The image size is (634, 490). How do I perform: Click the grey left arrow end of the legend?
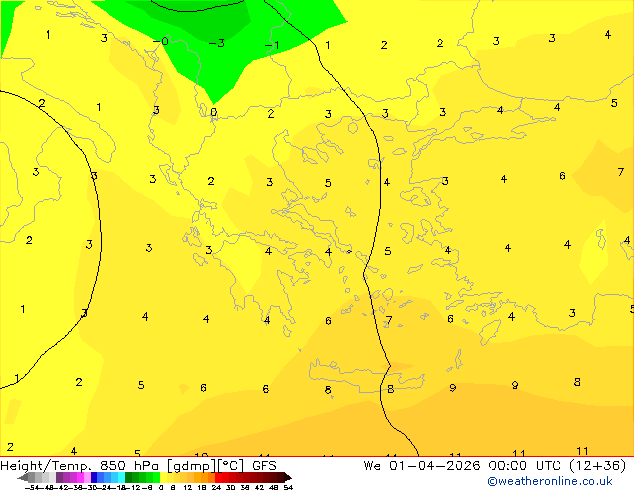(23, 477)
